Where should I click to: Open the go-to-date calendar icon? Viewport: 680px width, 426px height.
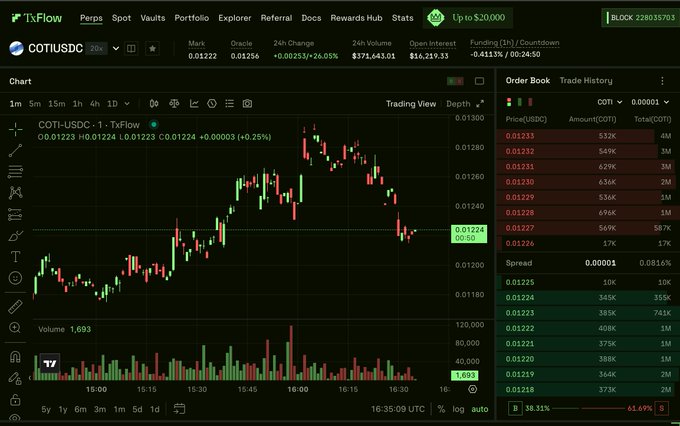[x=179, y=409]
